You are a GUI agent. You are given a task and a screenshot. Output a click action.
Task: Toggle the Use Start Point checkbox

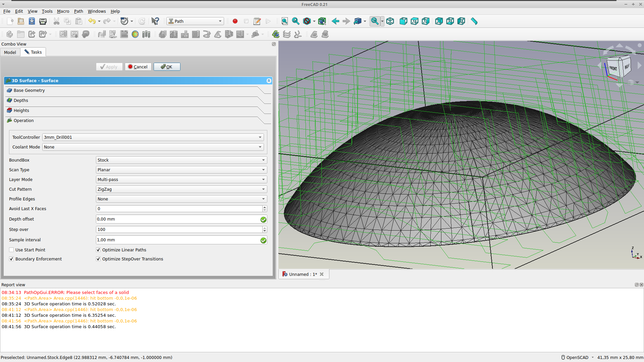point(11,250)
